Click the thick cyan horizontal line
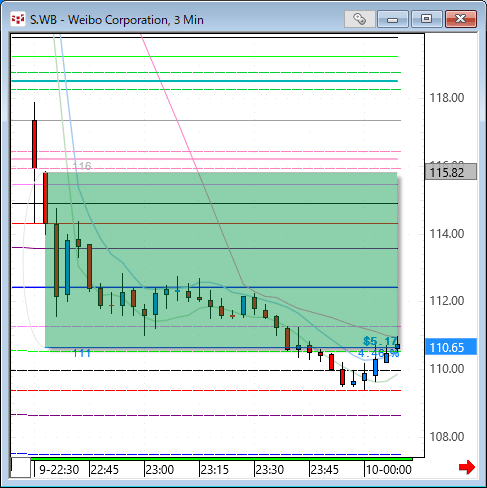 (205, 81)
